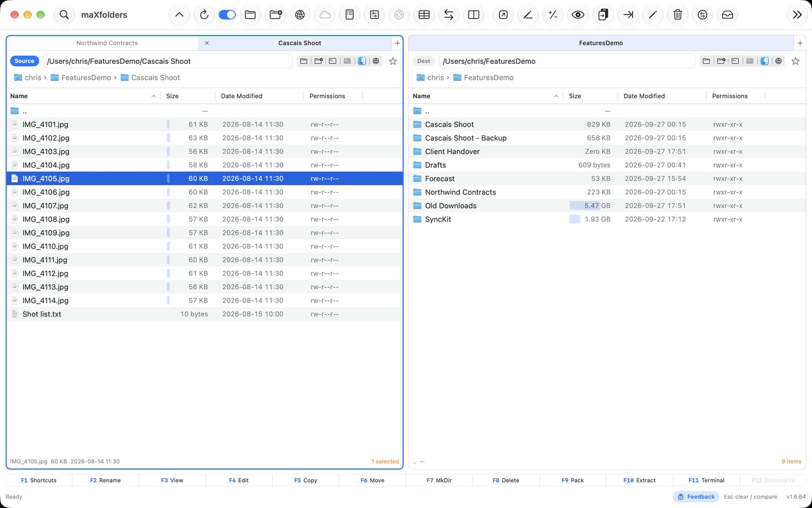Open the globe network connection icon
Screen dimensions: 812x508
coord(300,15)
